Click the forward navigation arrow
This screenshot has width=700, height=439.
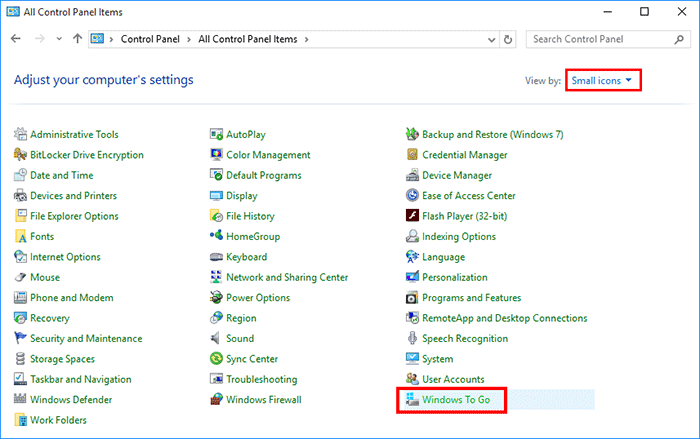[40, 39]
